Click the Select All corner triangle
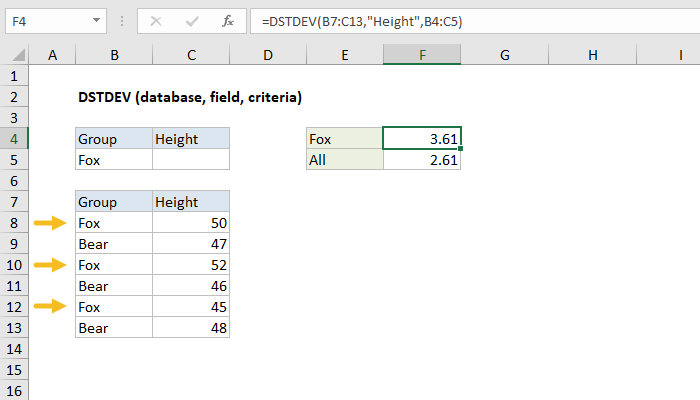Screen dimensions: 700x400 click(18, 55)
